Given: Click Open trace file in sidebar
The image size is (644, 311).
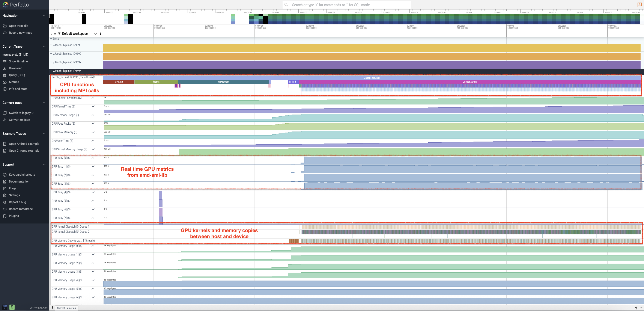Looking at the screenshot, I should tap(18, 26).
